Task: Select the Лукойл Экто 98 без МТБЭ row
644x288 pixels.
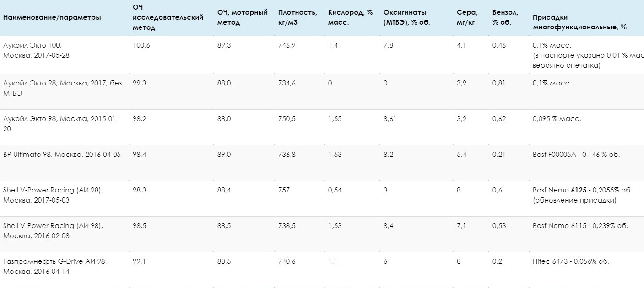Action: (x=62, y=88)
